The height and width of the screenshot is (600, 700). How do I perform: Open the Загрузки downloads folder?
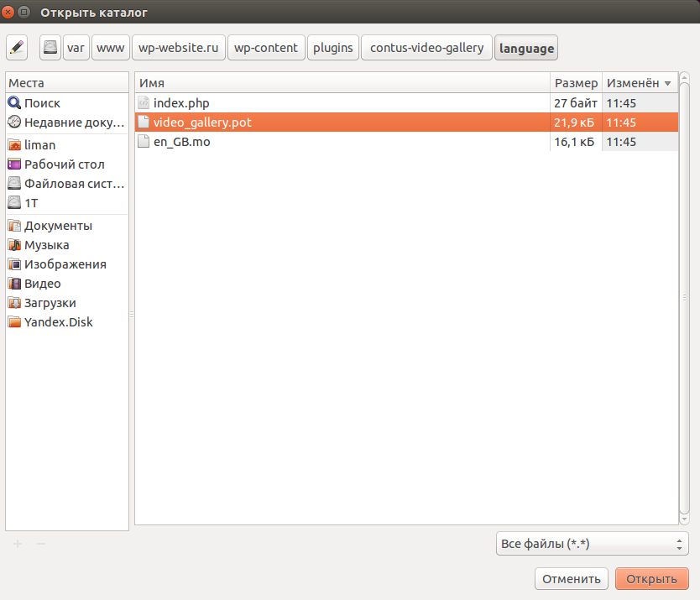point(50,303)
